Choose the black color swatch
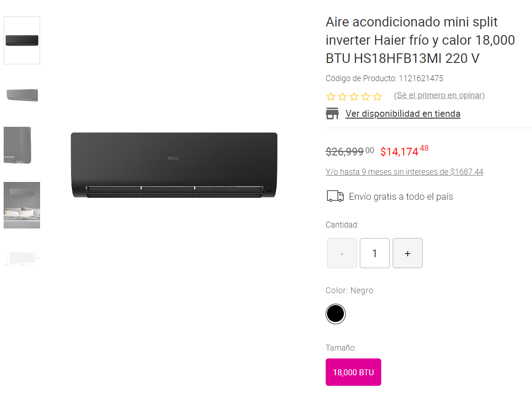 point(336,314)
